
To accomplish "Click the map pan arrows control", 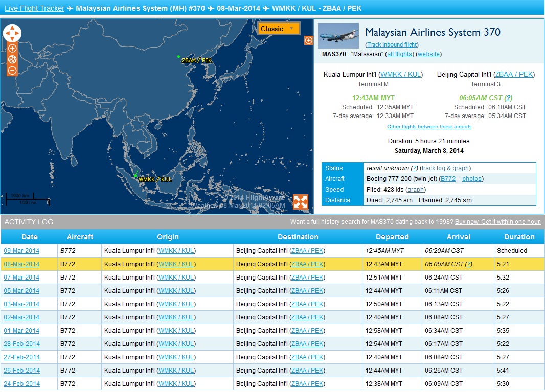I will pos(12,33).
